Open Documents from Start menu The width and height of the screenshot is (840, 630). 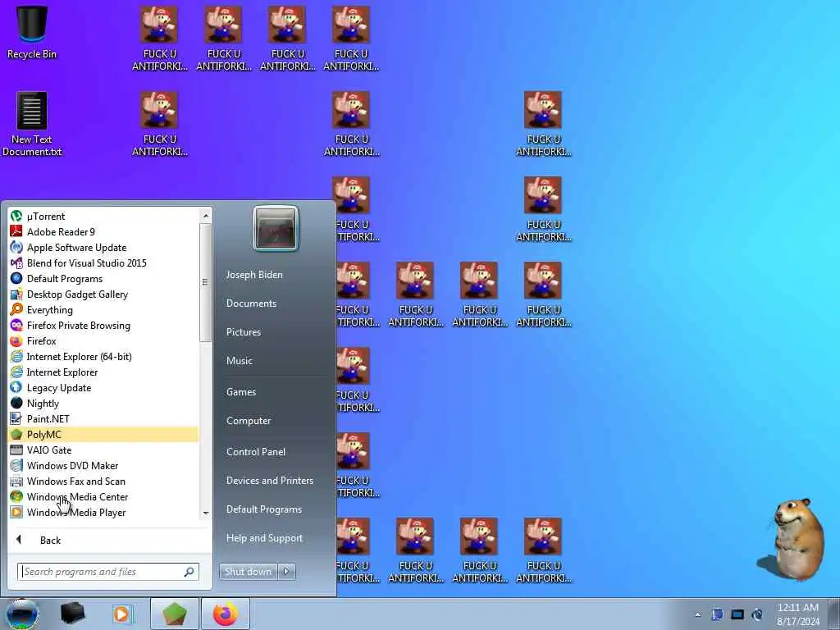pyautogui.click(x=251, y=304)
